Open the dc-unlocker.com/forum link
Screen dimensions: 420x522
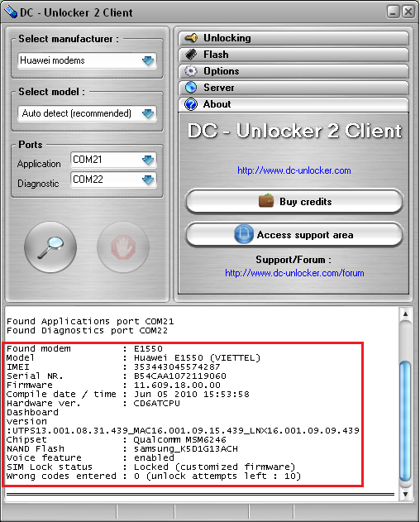click(x=294, y=273)
